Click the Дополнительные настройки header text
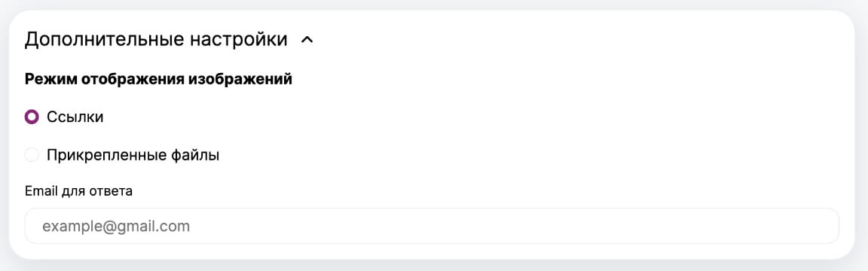The image size is (868, 271). (x=156, y=40)
